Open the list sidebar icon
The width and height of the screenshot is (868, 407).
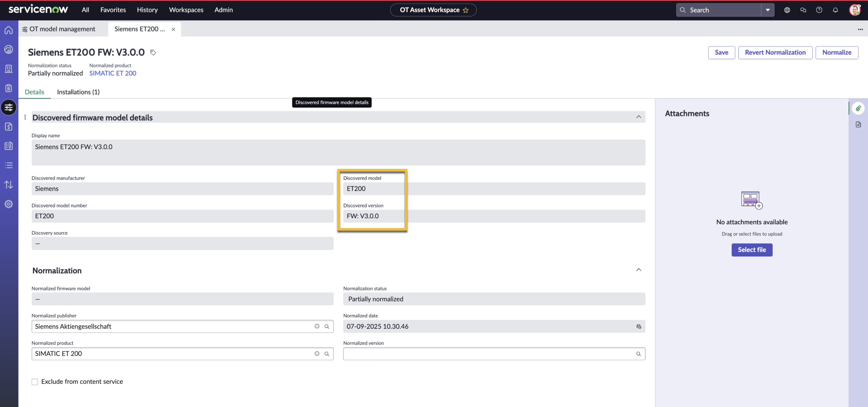point(9,165)
